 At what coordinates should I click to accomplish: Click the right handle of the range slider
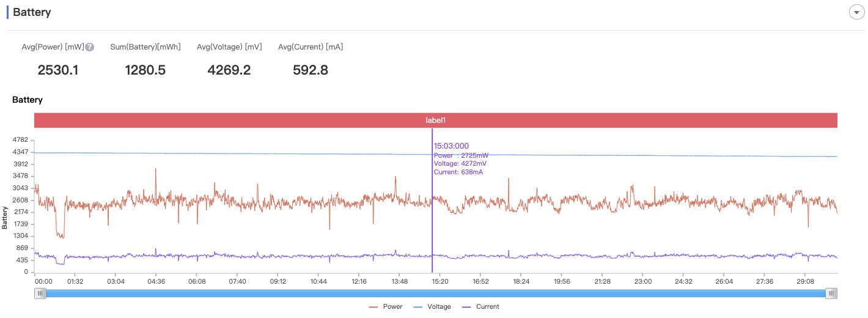pyautogui.click(x=831, y=294)
